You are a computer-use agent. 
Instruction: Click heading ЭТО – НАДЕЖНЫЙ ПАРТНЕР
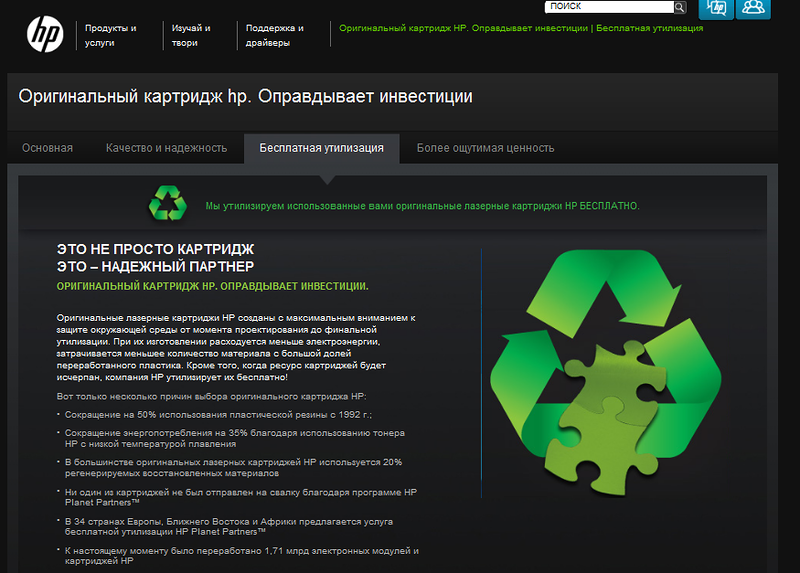[x=155, y=266]
